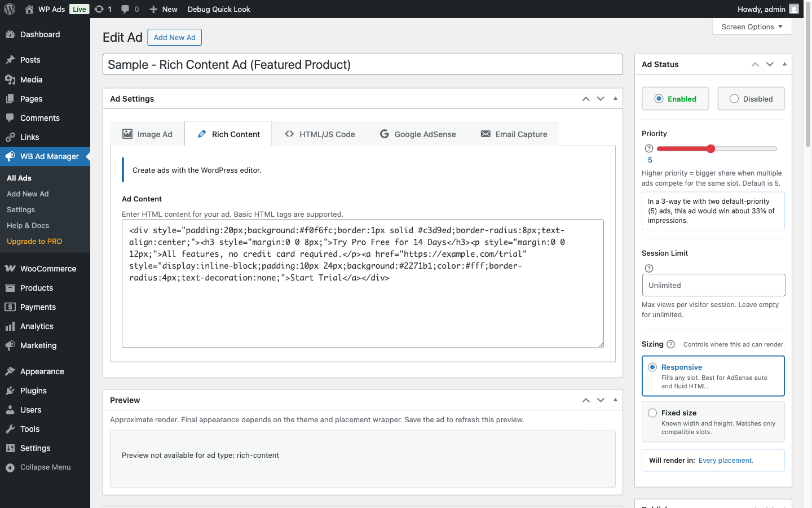Click Collapse Menu arrow icon
The image size is (812, 508).
10,467
